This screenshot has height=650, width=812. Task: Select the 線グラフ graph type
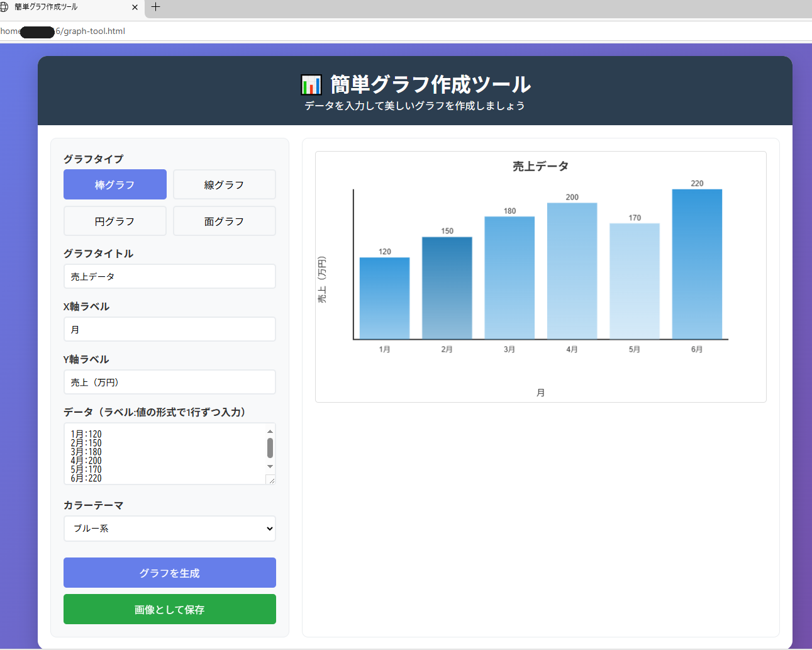tap(224, 184)
